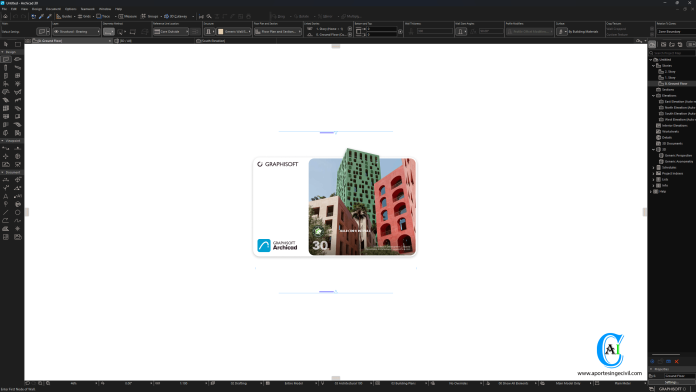Click the Project Map icon in Navigator
This screenshot has height=392, width=696.
(652, 44)
